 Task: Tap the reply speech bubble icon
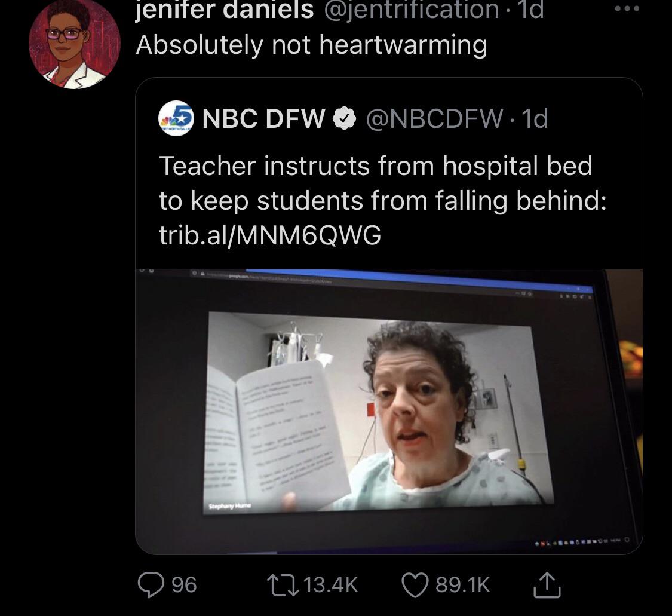click(x=152, y=584)
